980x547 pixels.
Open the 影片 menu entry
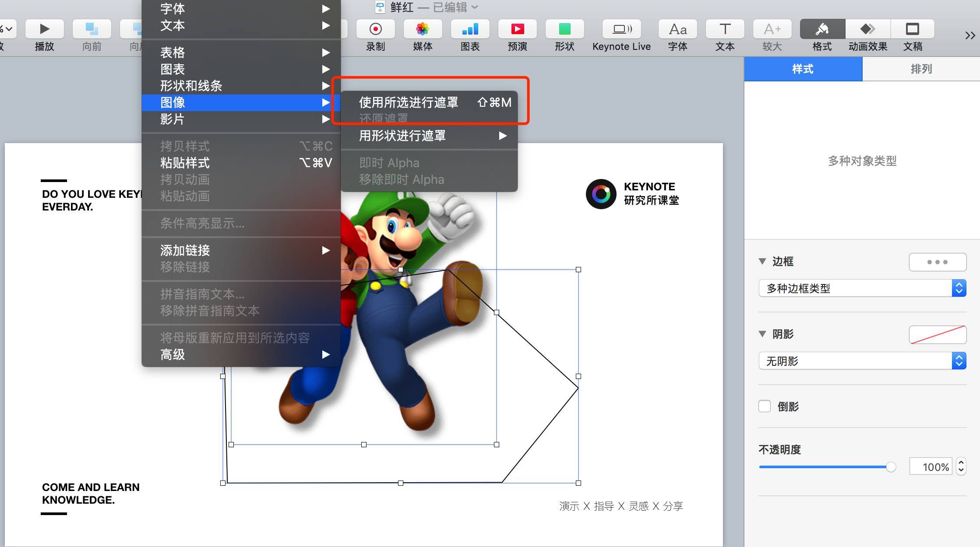[241, 119]
